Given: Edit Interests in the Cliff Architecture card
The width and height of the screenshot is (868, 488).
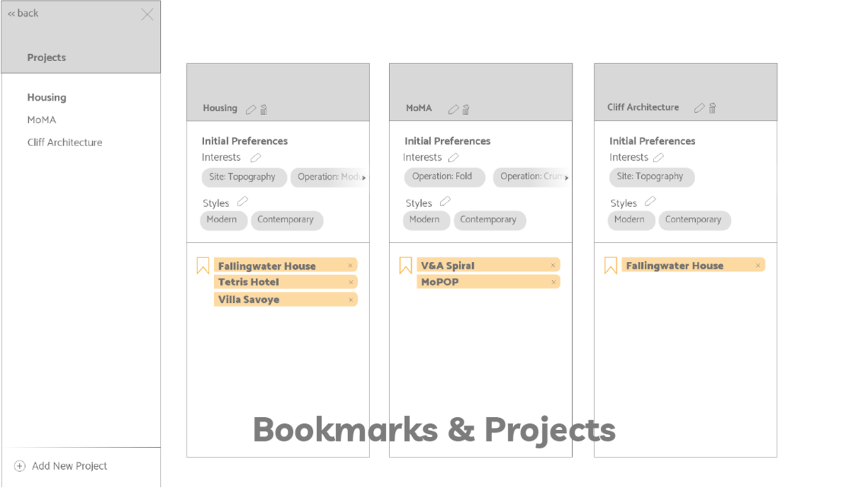Looking at the screenshot, I should point(658,158).
